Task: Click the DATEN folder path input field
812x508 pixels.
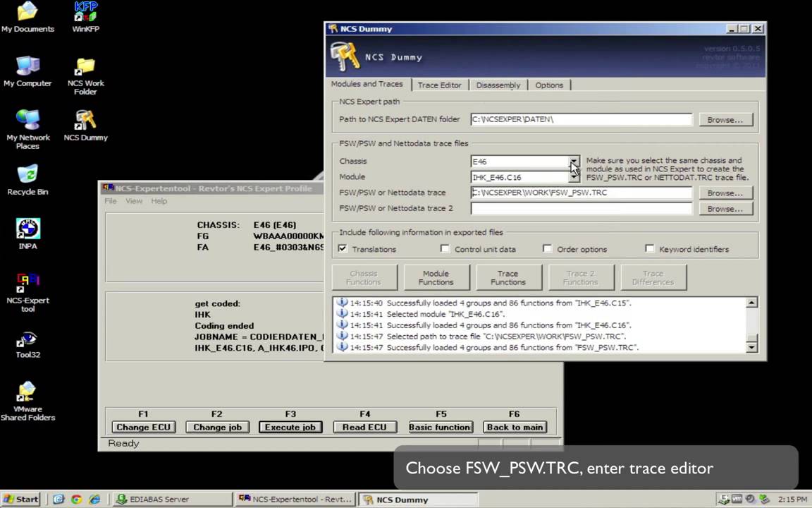Action: click(x=581, y=119)
